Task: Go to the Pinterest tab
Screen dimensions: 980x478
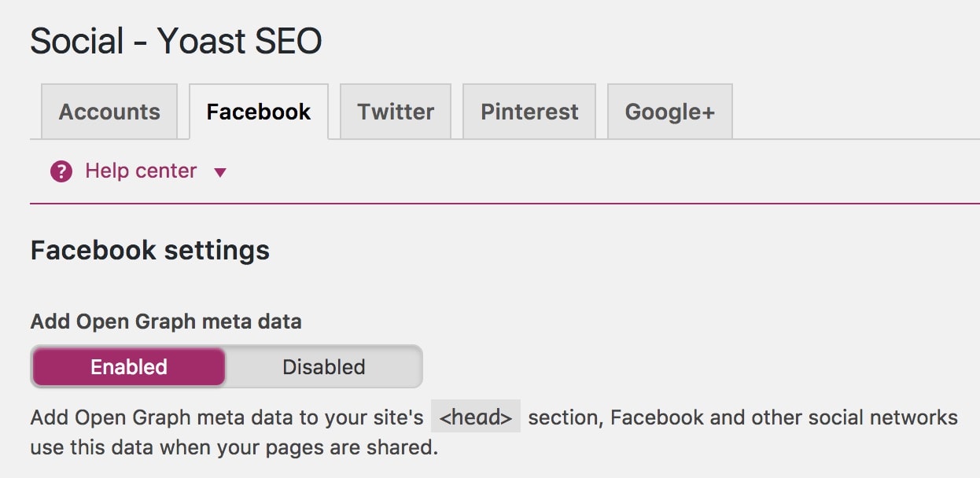Action: [x=529, y=112]
